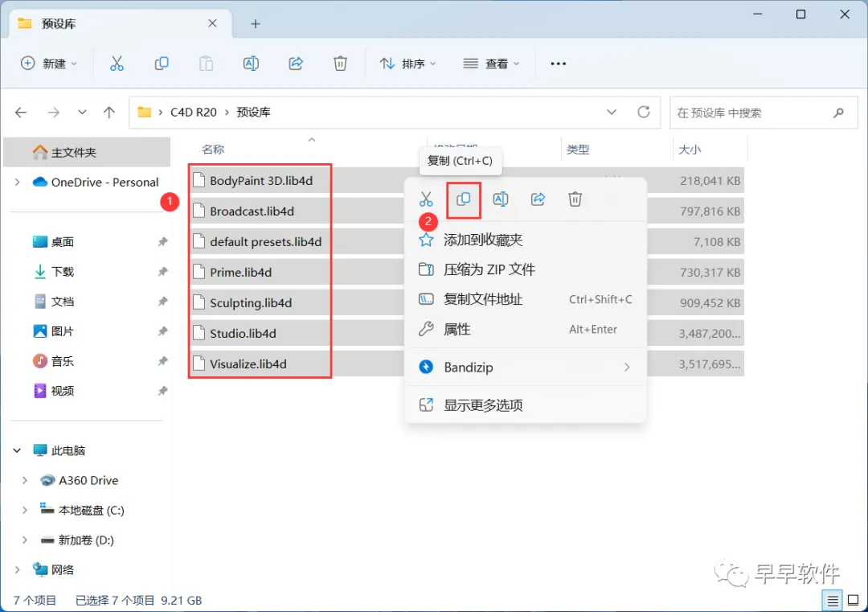Image resolution: width=868 pixels, height=612 pixels.
Task: Click the Share icon in the context menu
Action: tap(538, 199)
